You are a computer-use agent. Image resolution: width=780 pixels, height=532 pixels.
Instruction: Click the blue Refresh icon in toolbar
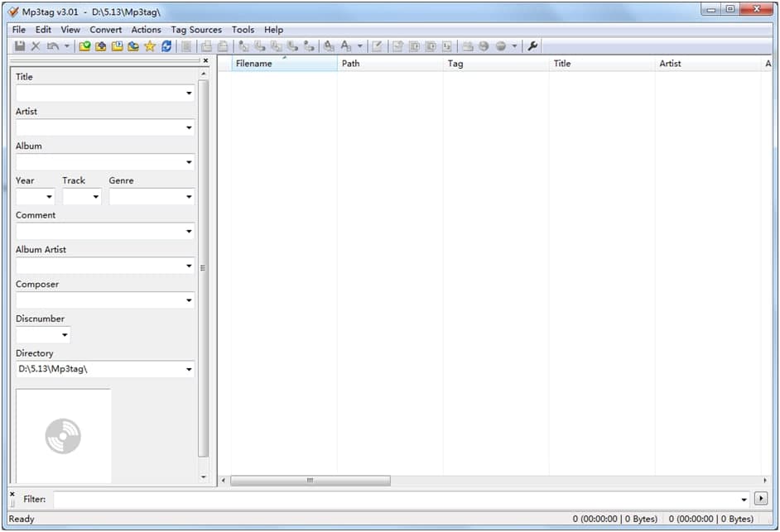pos(166,46)
